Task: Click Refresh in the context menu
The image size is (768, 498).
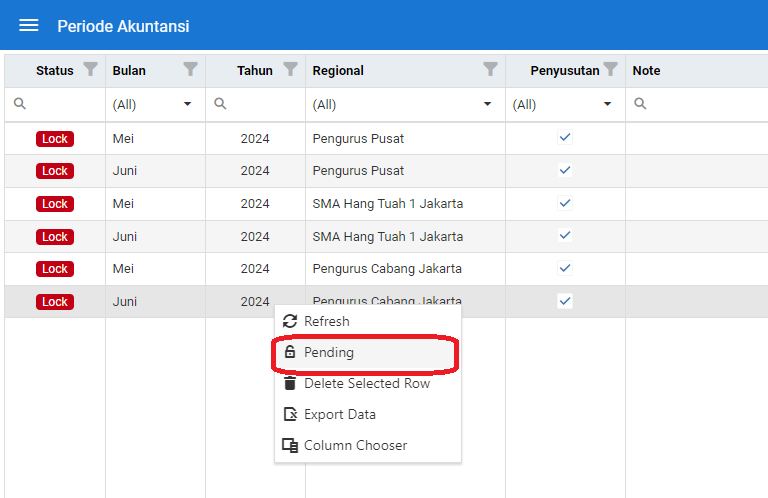Action: 326,322
